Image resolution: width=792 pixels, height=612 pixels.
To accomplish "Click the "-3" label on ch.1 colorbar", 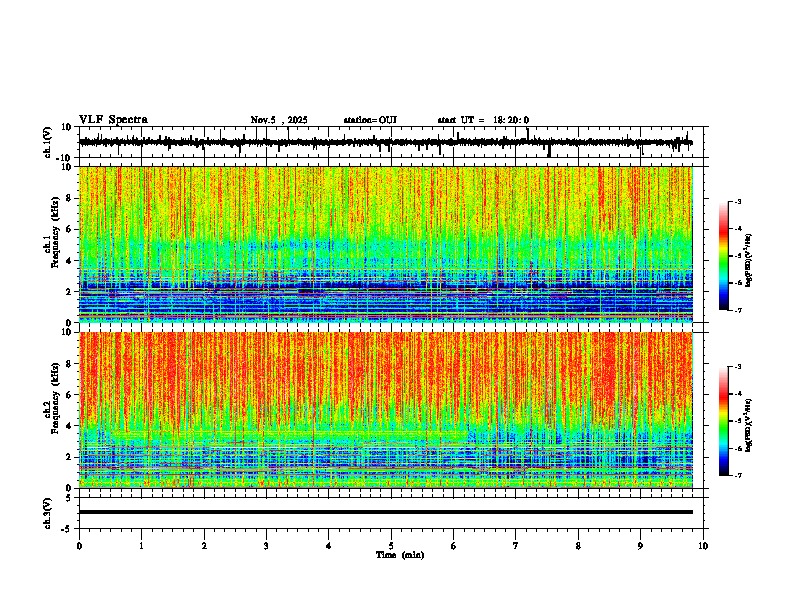I will coord(738,202).
